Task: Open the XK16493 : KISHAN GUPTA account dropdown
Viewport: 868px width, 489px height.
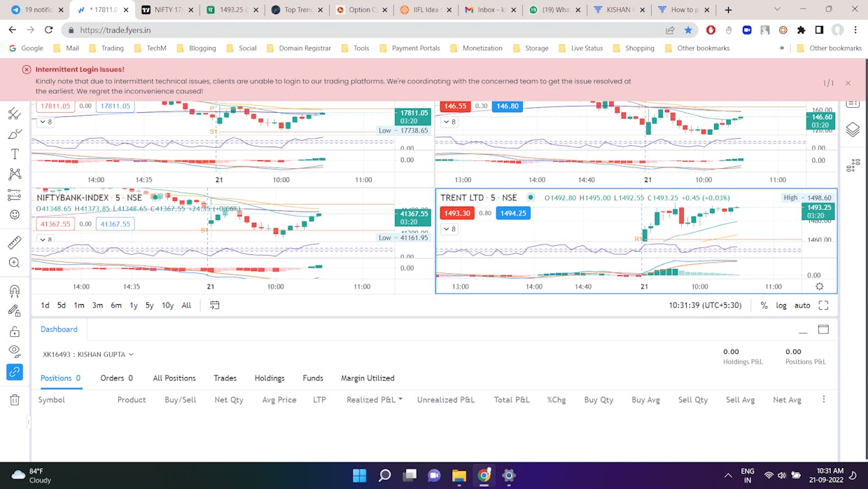Action: click(x=87, y=354)
